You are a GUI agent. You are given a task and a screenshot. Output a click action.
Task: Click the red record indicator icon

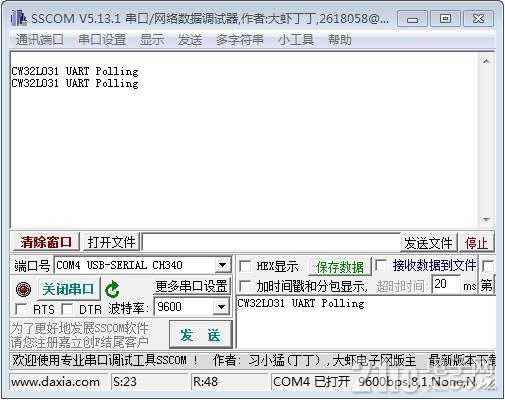(x=23, y=289)
